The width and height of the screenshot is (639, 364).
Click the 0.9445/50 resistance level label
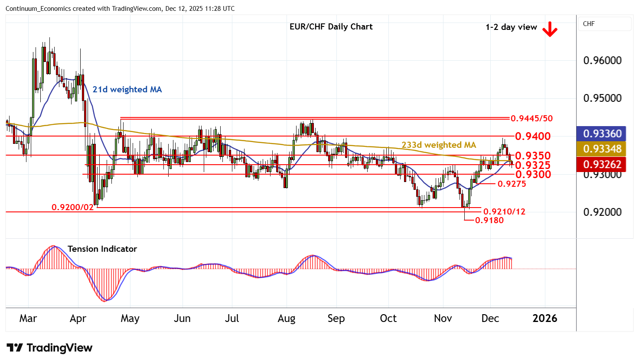click(x=531, y=118)
